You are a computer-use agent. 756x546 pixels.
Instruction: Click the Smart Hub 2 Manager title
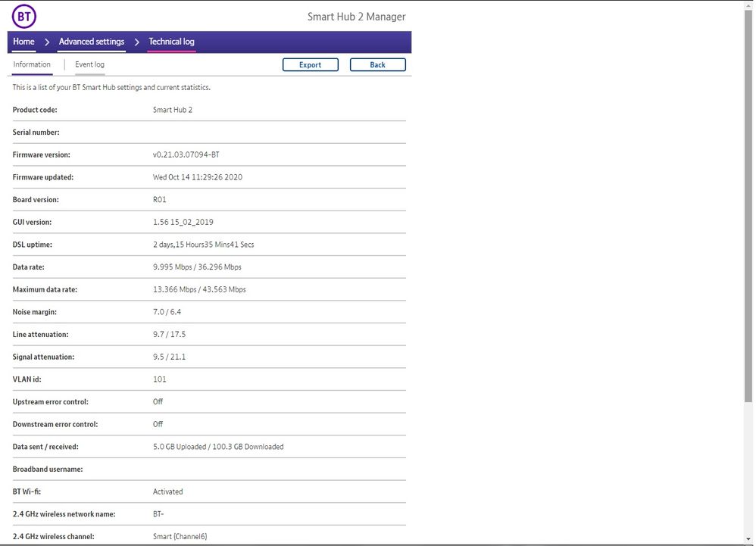[356, 17]
